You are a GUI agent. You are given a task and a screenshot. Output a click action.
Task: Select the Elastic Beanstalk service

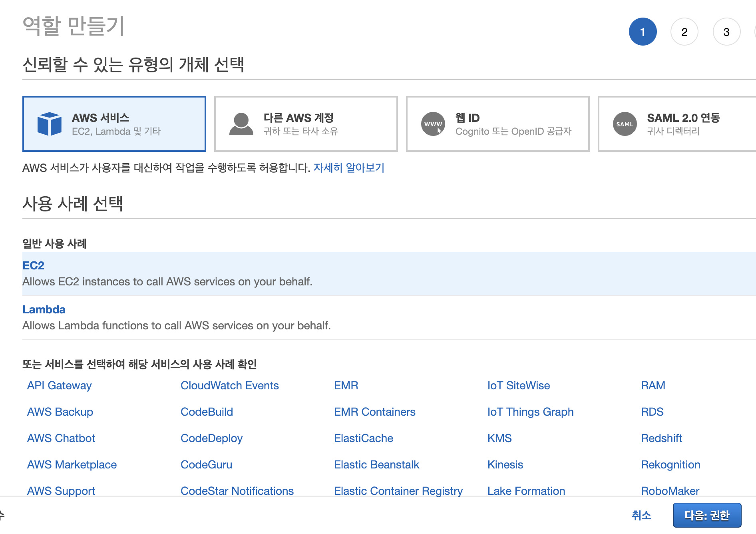point(376,464)
